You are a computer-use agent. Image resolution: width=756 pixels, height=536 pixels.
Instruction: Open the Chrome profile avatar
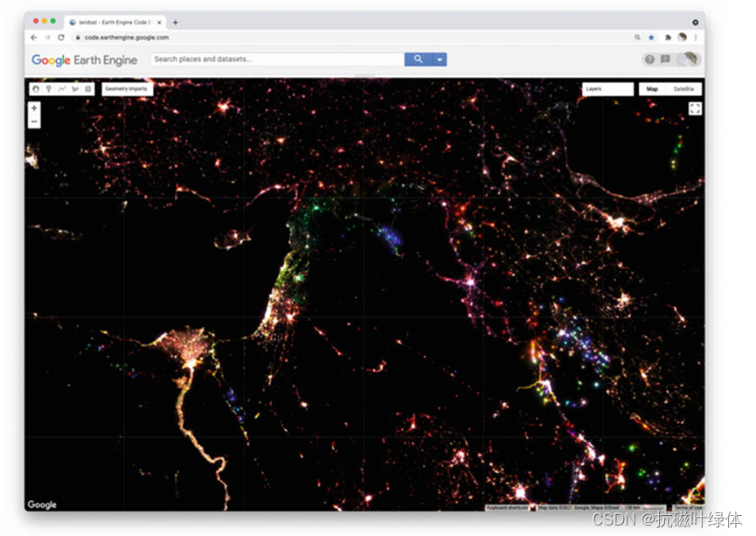[682, 37]
